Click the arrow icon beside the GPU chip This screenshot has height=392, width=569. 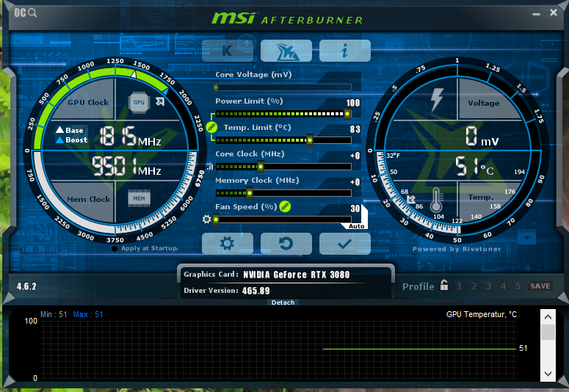coord(159,101)
